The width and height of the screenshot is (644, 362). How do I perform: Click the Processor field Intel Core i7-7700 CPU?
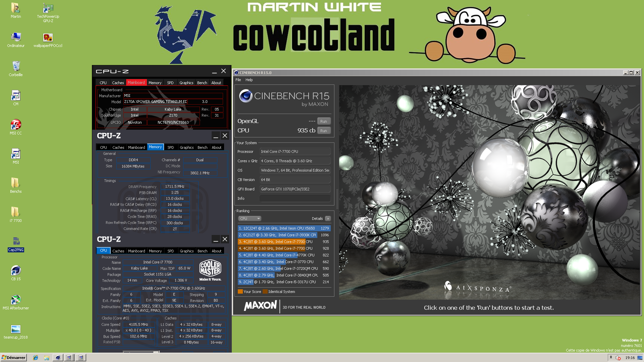coord(295,152)
